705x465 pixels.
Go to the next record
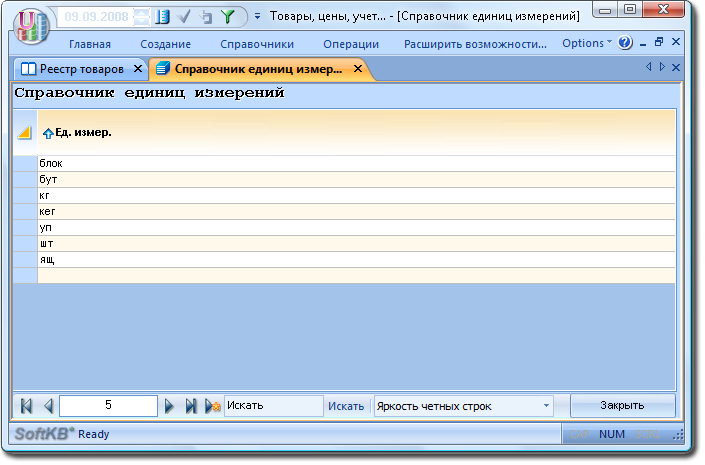tap(169, 406)
